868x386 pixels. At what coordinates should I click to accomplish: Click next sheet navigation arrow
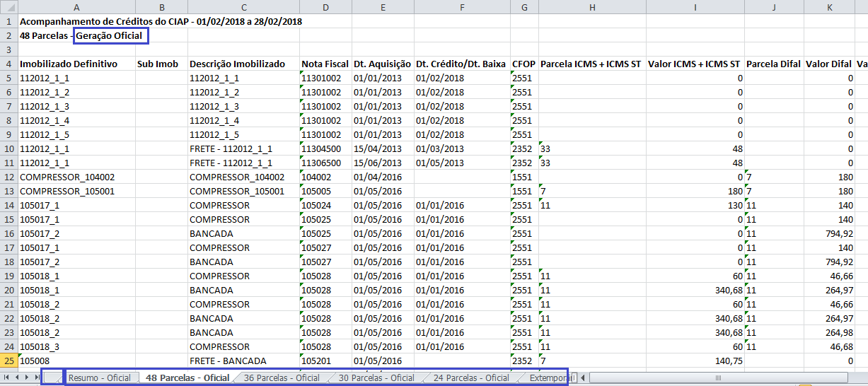(x=27, y=378)
